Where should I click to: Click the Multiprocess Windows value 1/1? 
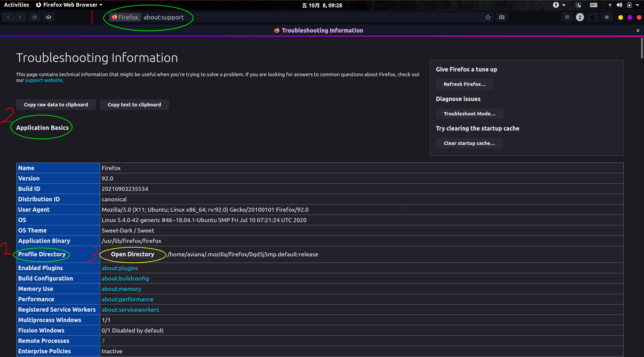pyautogui.click(x=106, y=320)
